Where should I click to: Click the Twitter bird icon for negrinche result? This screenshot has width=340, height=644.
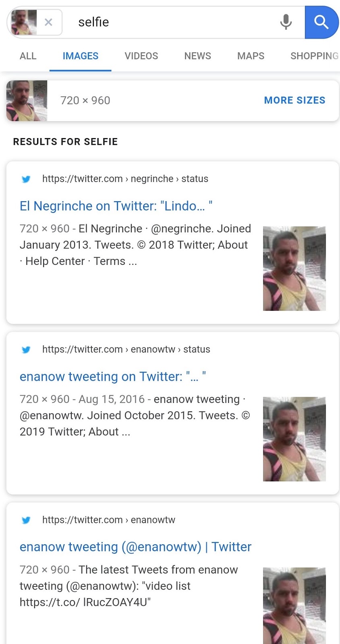click(26, 179)
